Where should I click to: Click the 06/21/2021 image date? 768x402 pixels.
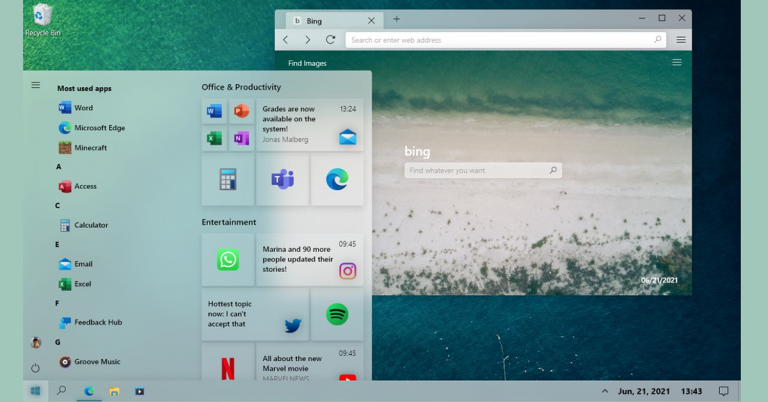[659, 280]
